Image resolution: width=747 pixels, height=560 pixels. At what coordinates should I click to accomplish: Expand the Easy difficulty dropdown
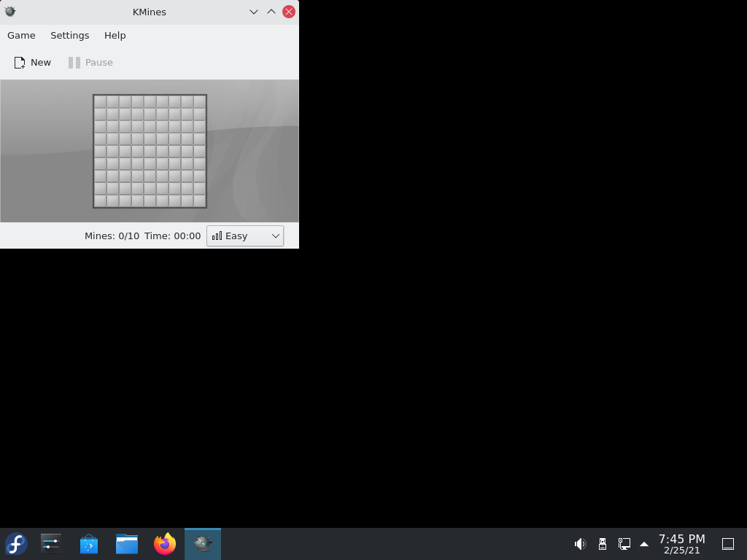(x=245, y=236)
